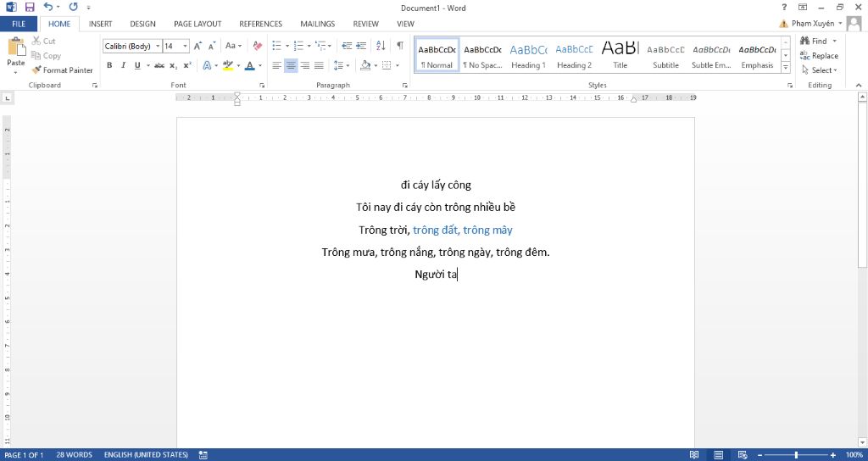
Task: Clear all formatting eraser icon
Action: pyautogui.click(x=258, y=46)
